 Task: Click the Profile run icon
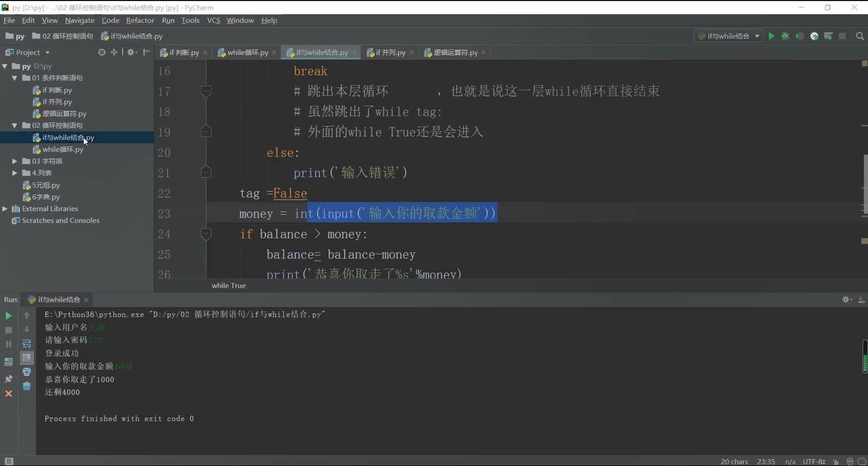(x=814, y=36)
